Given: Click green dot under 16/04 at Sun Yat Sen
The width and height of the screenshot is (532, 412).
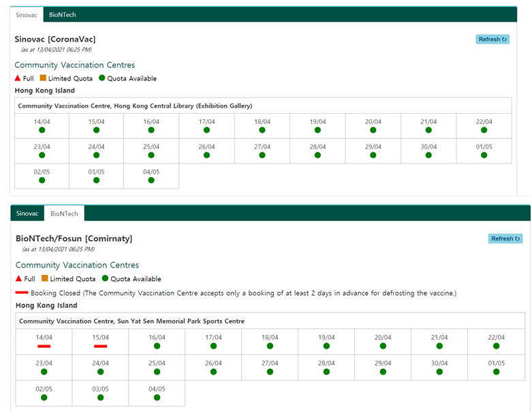Looking at the screenshot, I should (x=157, y=346).
